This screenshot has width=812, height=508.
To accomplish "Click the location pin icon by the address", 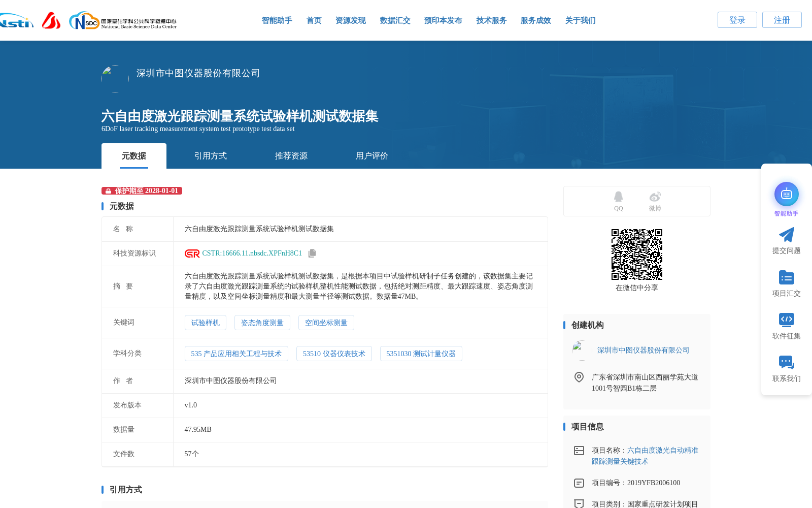I will tap(579, 377).
